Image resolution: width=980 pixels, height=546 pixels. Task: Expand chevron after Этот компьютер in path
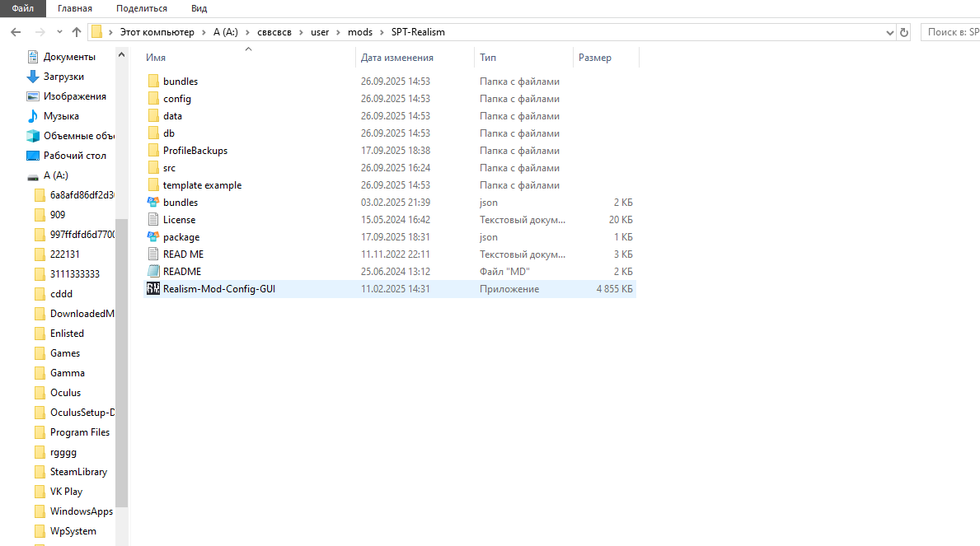click(204, 32)
